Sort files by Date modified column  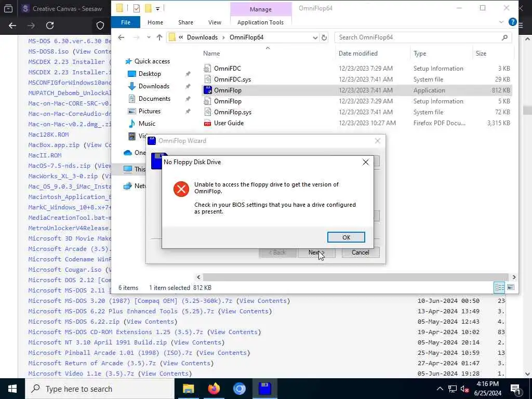pos(358,54)
